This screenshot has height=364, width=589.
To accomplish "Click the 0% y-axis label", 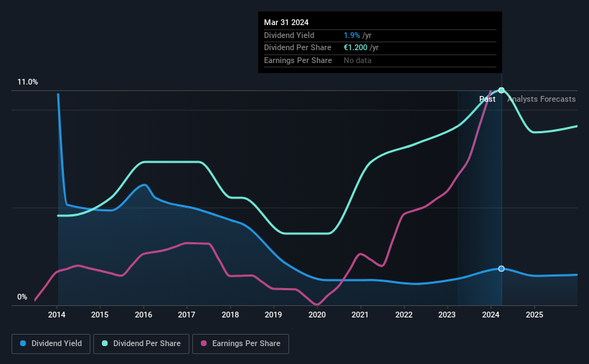I will 22,297.
